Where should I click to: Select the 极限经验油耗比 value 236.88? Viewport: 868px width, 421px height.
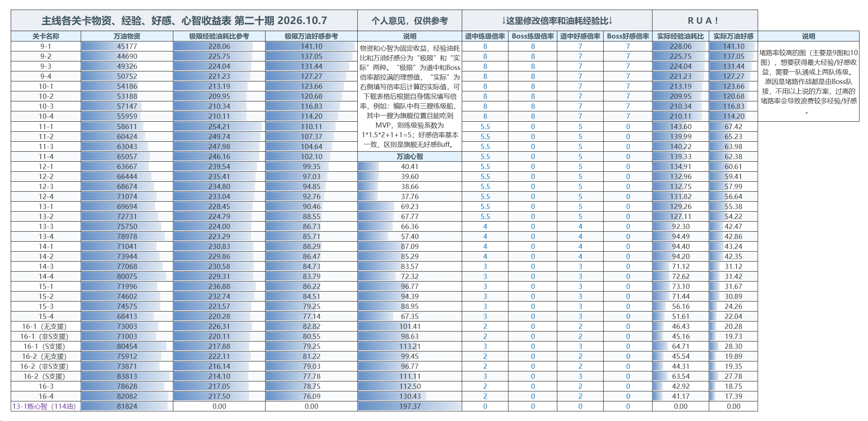(x=219, y=286)
